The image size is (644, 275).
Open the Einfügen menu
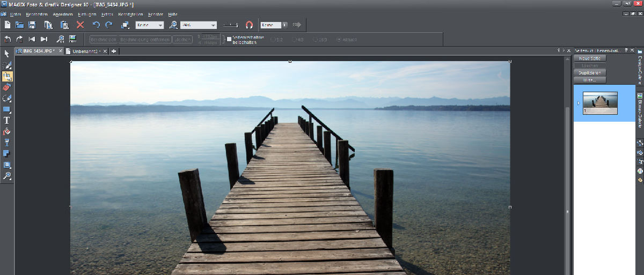pyautogui.click(x=87, y=14)
